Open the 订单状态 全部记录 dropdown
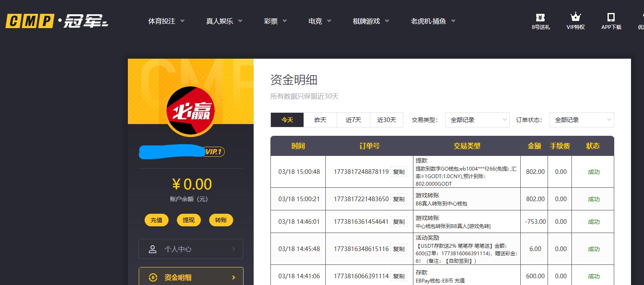Image resolution: width=644 pixels, height=285 pixels. point(582,119)
